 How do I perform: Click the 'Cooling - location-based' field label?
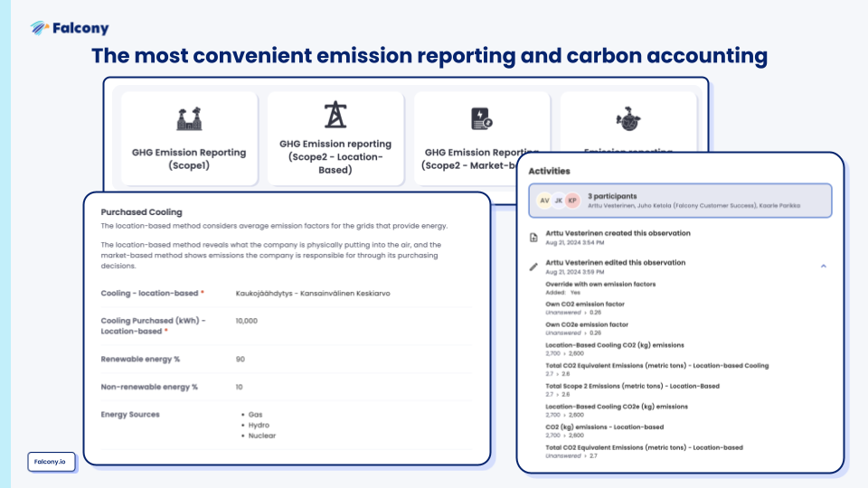coord(149,293)
